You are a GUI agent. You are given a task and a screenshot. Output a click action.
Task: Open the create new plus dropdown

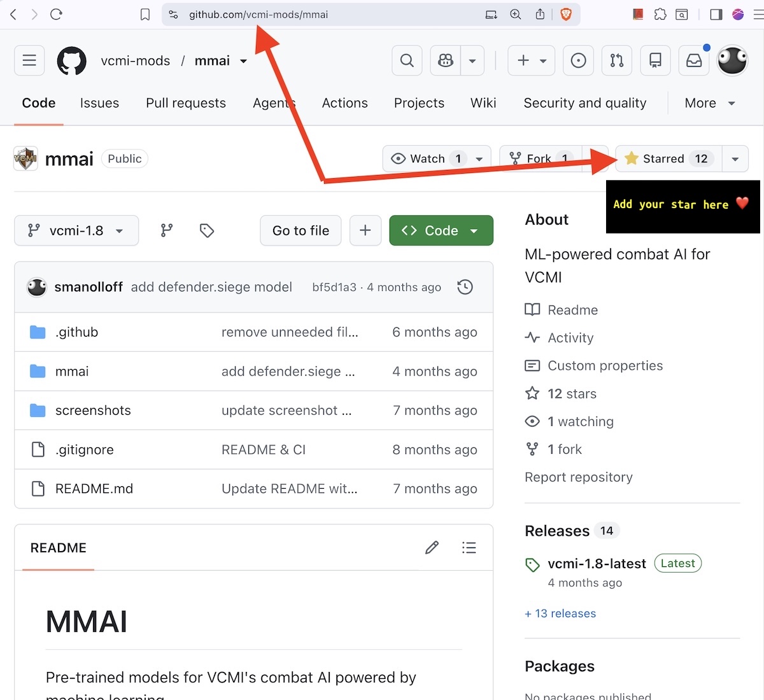532,60
